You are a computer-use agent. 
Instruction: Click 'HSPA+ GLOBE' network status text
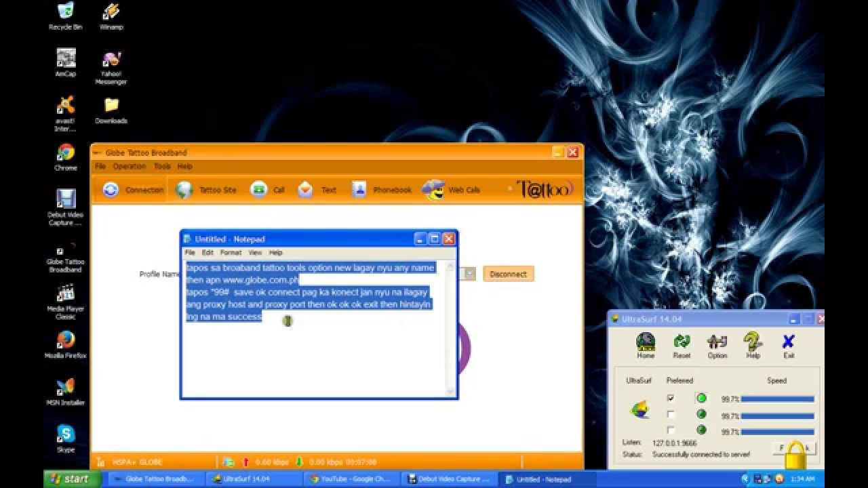pos(137,462)
